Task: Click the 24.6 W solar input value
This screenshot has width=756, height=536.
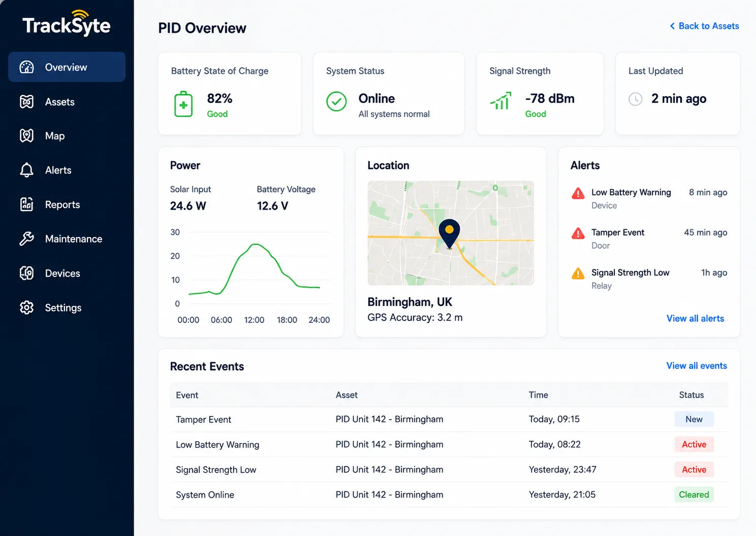Action: 188,206
